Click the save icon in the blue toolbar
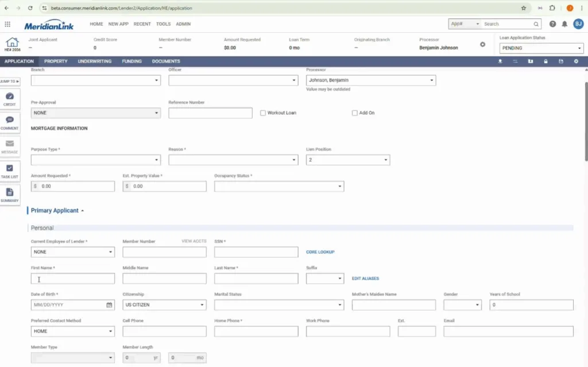The width and height of the screenshot is (588, 367). (x=561, y=61)
